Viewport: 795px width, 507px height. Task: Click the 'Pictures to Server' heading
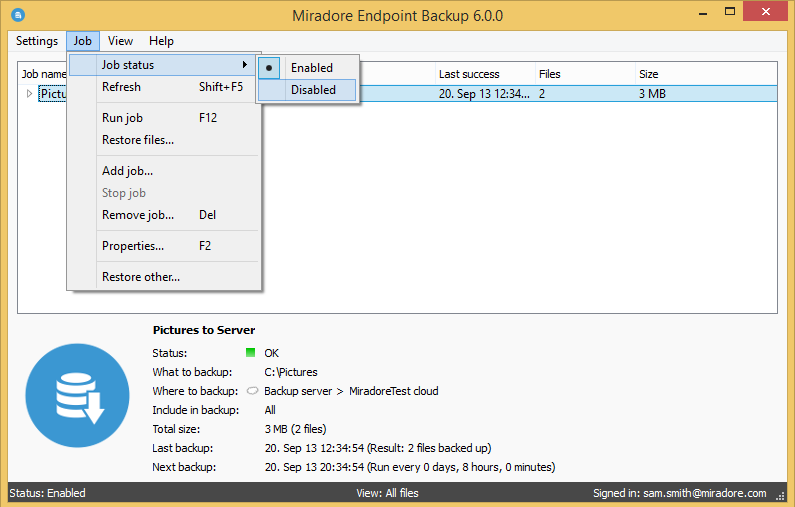(204, 330)
